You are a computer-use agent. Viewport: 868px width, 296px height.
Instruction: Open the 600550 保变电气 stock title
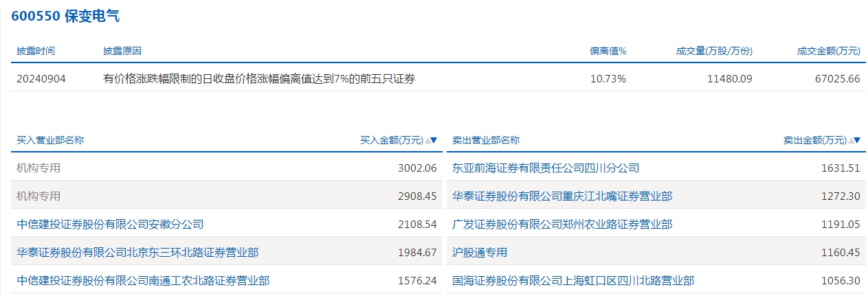pos(65,16)
